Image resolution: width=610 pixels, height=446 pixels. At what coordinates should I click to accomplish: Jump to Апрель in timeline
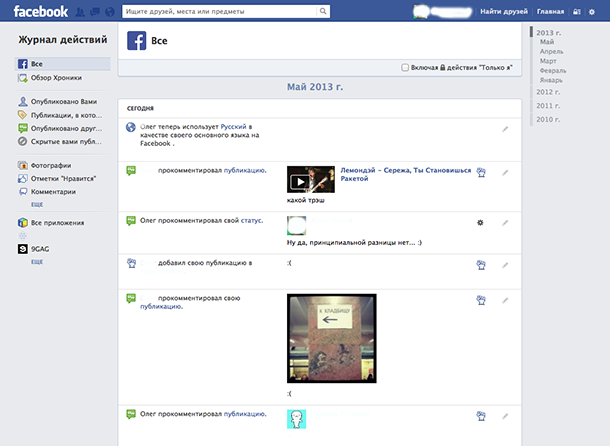pyautogui.click(x=551, y=51)
